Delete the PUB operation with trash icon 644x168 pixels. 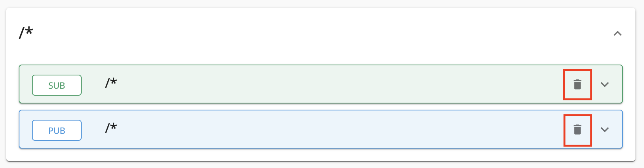click(577, 129)
